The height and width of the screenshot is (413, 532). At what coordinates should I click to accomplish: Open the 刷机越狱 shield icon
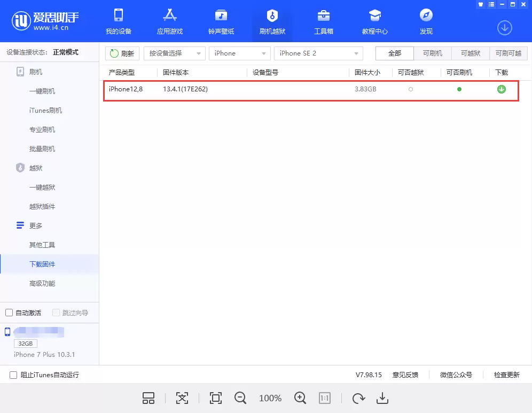[x=272, y=15]
